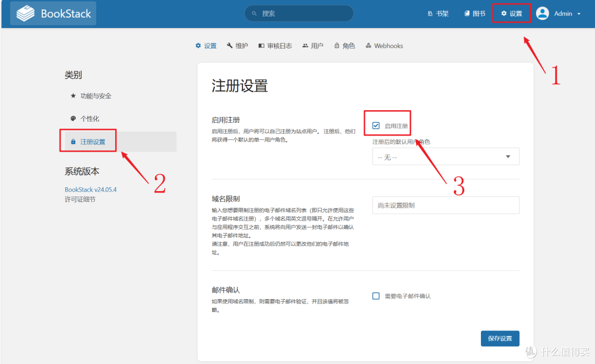Click the shelves (书架) icon in header

[x=430, y=14]
